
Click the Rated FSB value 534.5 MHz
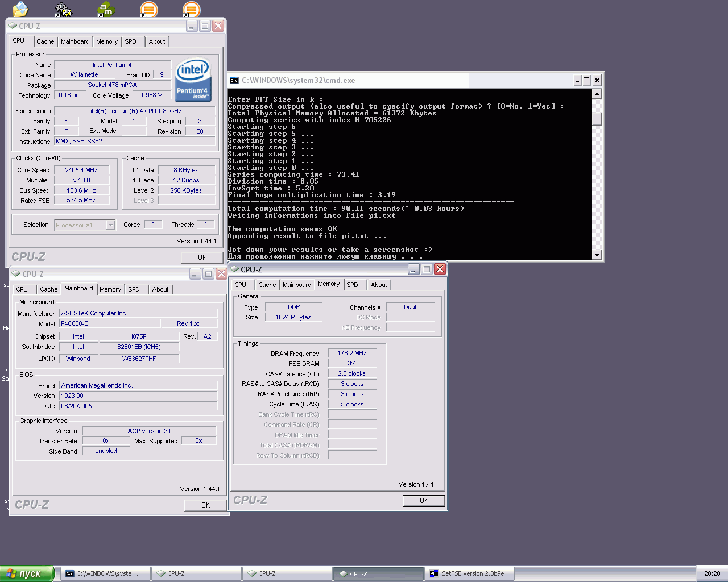pos(81,201)
